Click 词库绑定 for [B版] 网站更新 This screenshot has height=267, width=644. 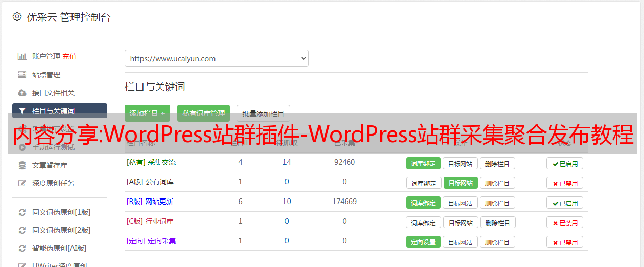(x=423, y=203)
